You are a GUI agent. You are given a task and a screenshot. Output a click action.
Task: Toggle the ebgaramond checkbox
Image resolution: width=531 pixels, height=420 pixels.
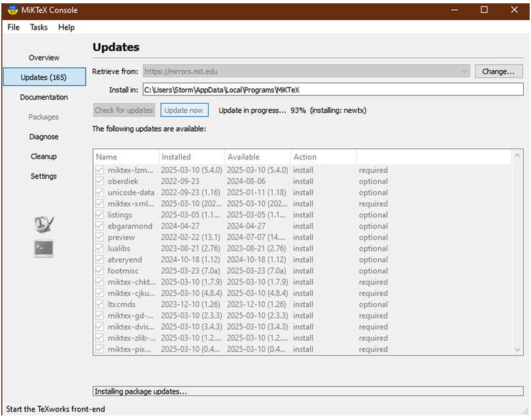99,226
